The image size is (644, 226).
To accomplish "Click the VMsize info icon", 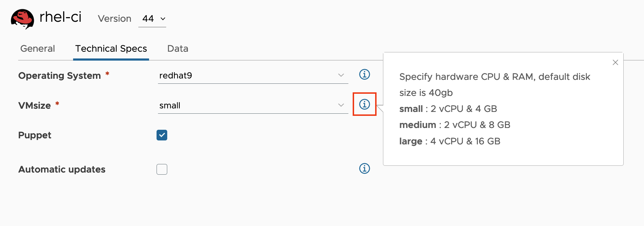I will tap(364, 104).
